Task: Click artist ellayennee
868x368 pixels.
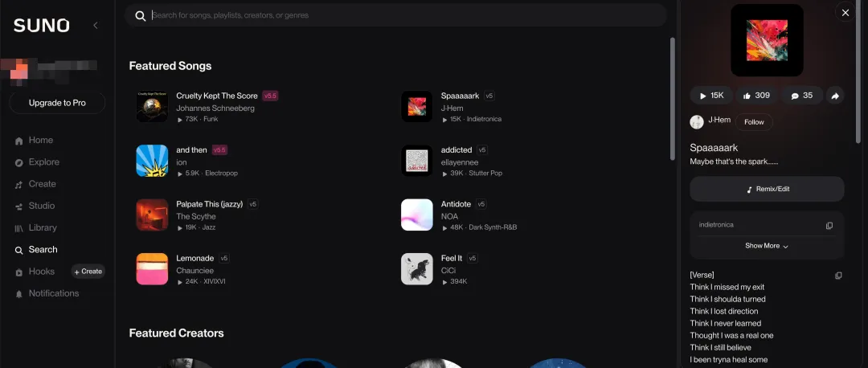Action: point(460,162)
